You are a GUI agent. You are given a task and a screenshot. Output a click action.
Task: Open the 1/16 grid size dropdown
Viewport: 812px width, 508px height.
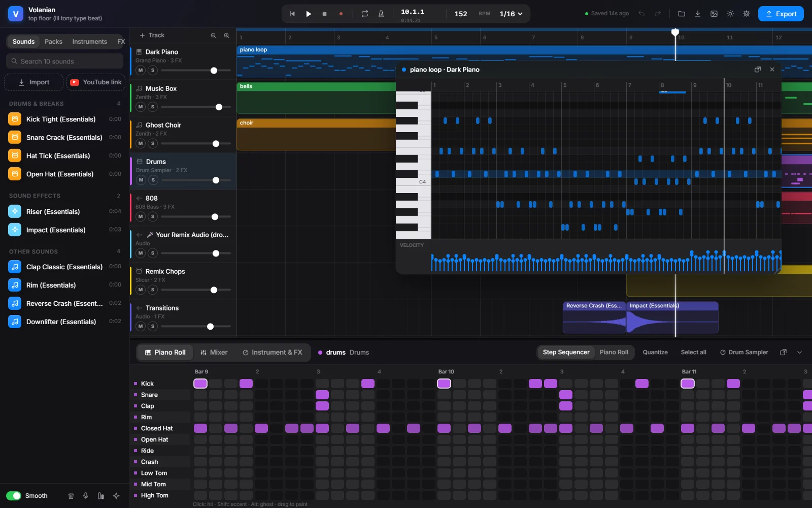511,14
